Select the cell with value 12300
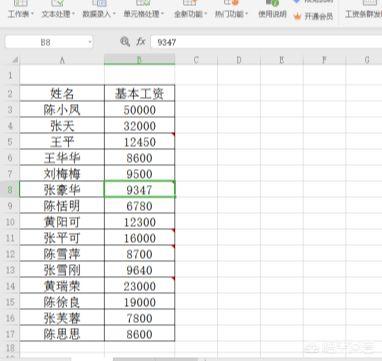The height and width of the screenshot is (361, 382). point(140,221)
